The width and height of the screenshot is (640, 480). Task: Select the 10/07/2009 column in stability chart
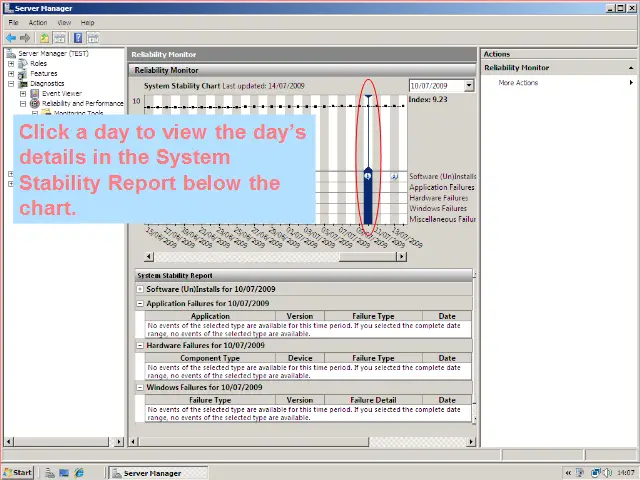coord(368,159)
